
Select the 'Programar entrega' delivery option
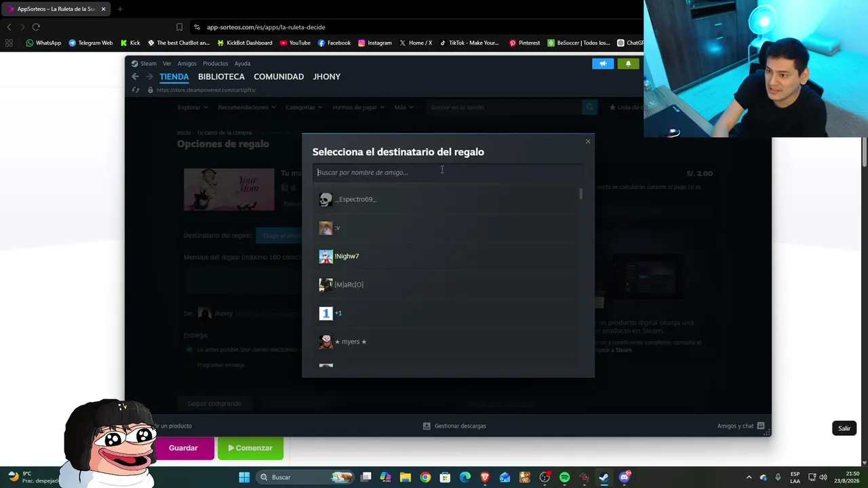(x=190, y=365)
